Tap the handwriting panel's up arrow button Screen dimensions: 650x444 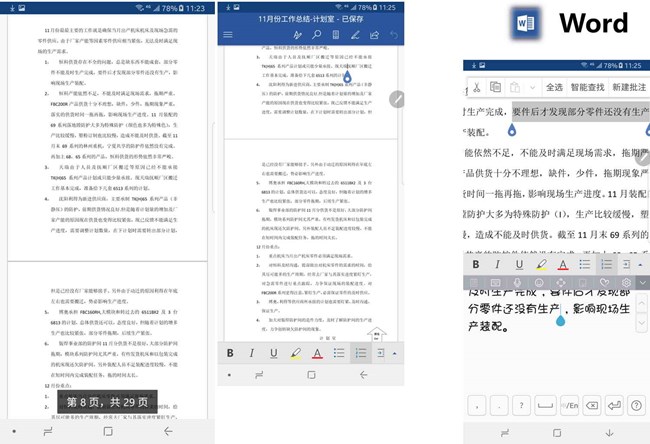point(641,303)
